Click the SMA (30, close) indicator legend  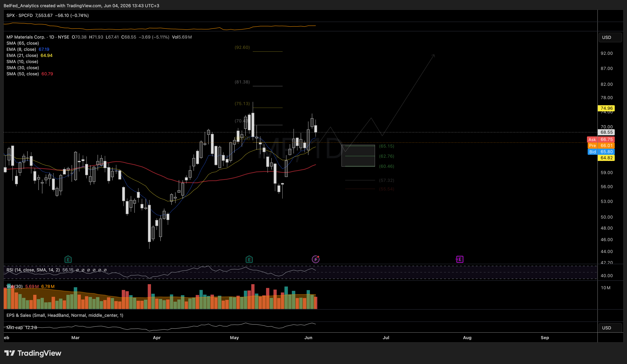click(x=23, y=68)
